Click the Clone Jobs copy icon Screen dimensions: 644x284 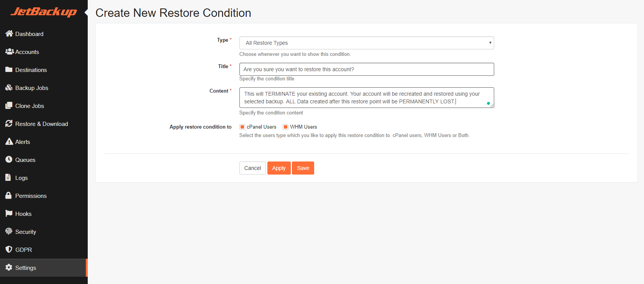[x=9, y=106]
